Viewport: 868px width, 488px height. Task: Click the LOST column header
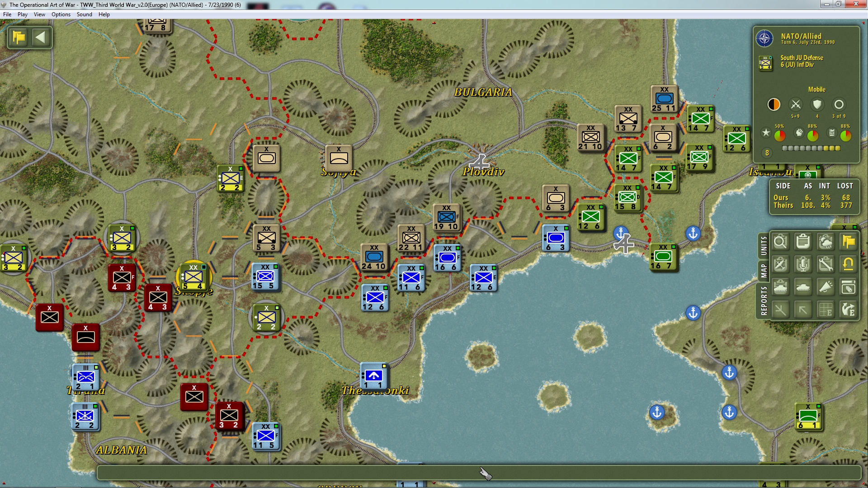[x=845, y=186]
